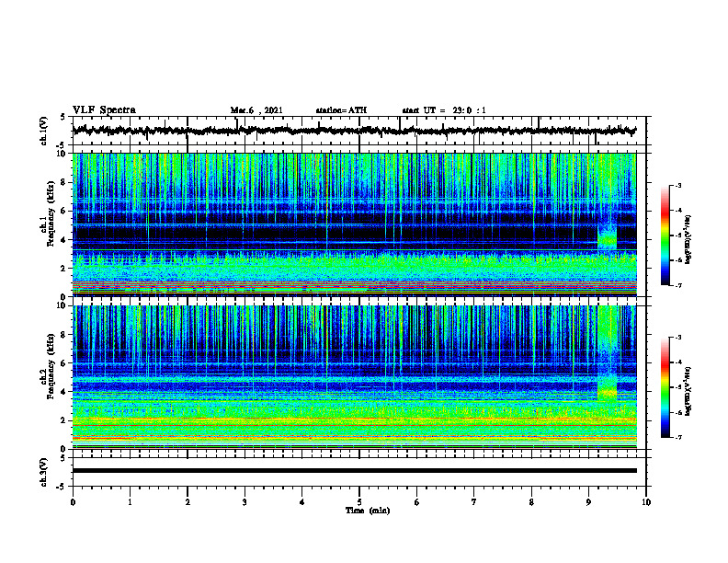The image size is (728, 563).
Task: Click the "8" kHz tick on ch.1 axis
Action: coord(64,182)
